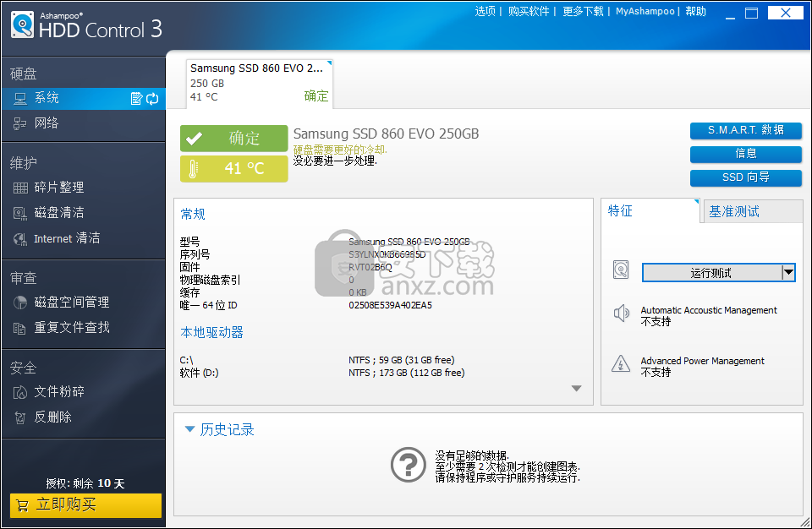The width and height of the screenshot is (812, 529).
Task: Collapse the 历史记录 section triangle
Action: click(x=189, y=429)
